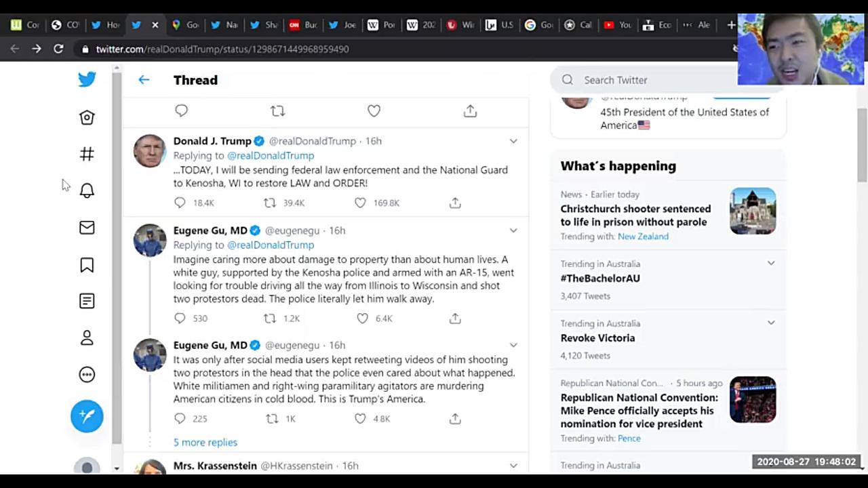Open More circle icon in sidebar
Viewport: 868px width, 488px height.
pos(87,375)
